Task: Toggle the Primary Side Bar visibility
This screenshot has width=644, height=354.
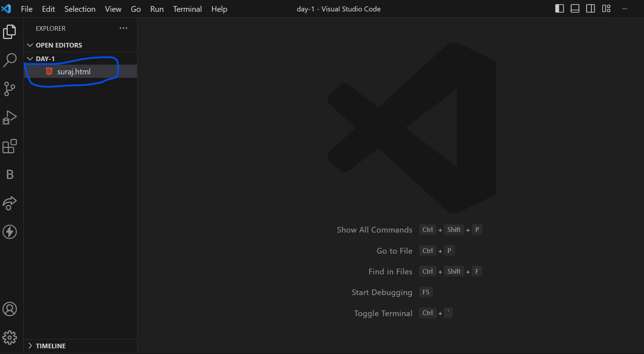Action: (559, 8)
